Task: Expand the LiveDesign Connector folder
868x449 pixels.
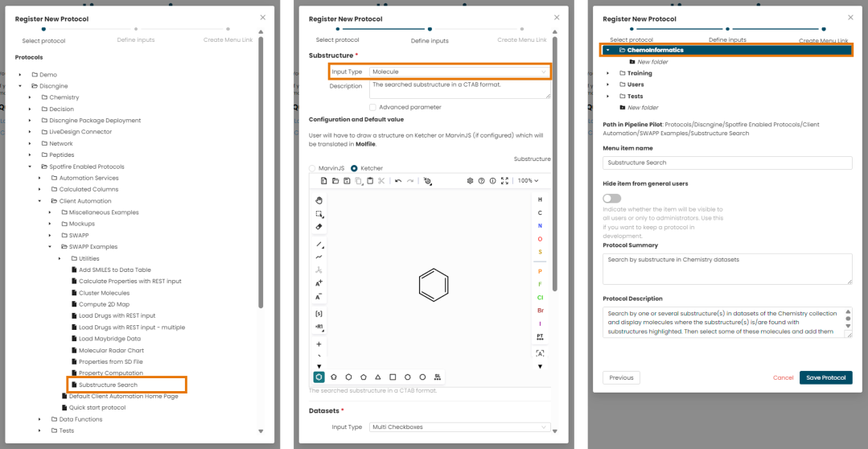Action: (31, 132)
